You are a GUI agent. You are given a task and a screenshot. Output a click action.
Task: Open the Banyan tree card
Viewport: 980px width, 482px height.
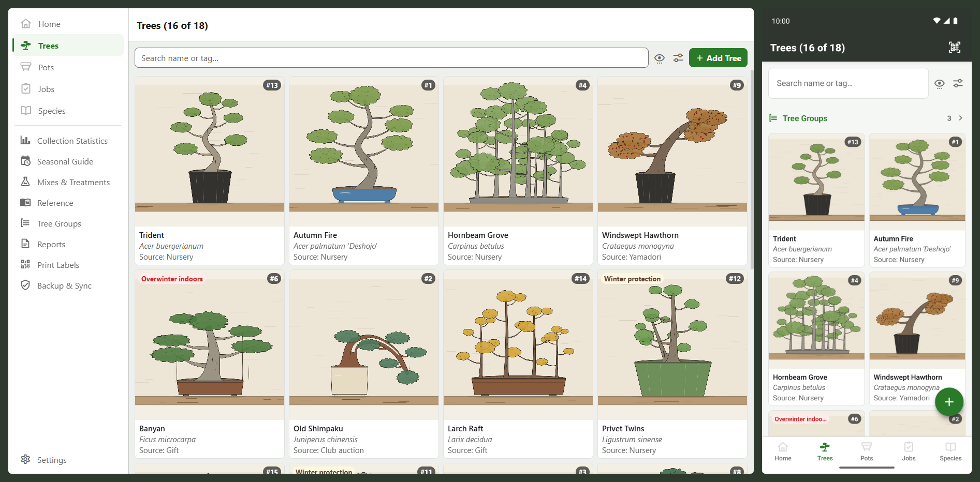[210, 364]
